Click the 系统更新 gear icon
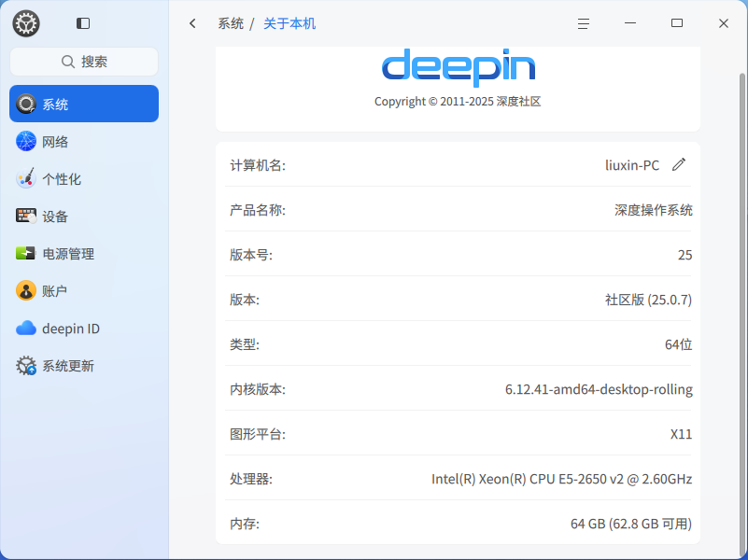 pos(26,366)
